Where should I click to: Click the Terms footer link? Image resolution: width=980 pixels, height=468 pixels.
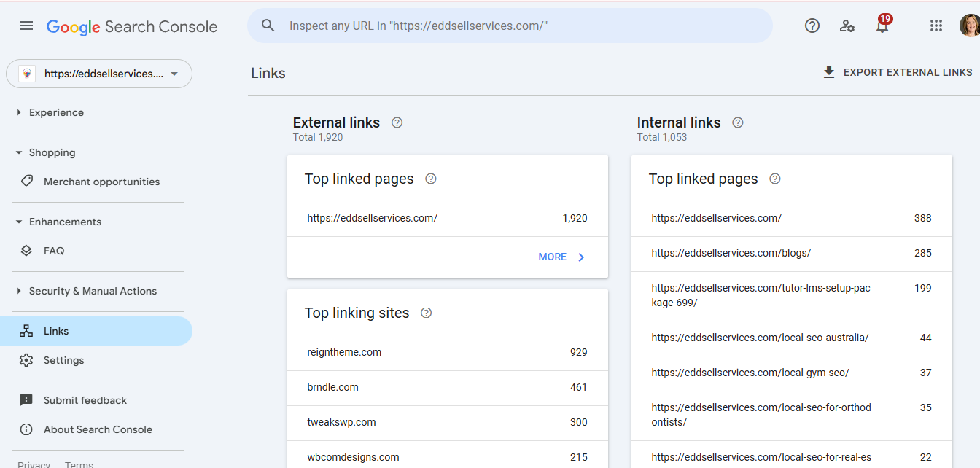tap(79, 464)
